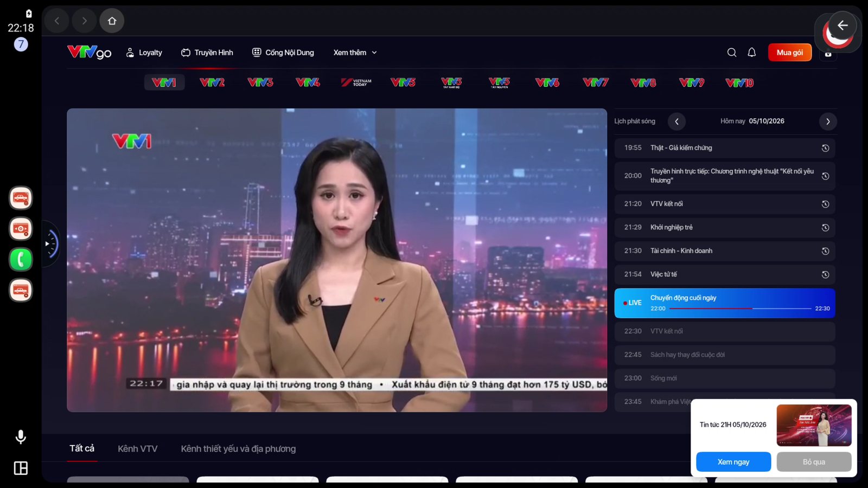Select the live Chuyển động cuối ngày row
Image resolution: width=868 pixels, height=488 pixels.
[x=725, y=303]
